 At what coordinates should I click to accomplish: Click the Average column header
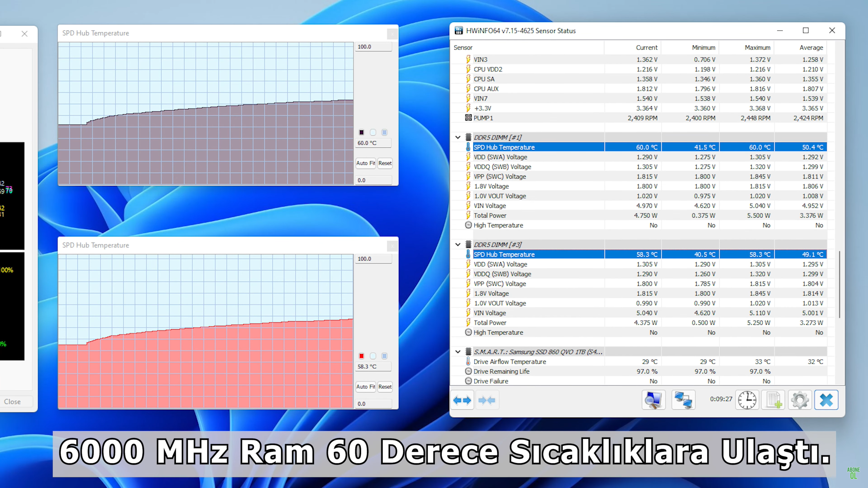(801, 47)
